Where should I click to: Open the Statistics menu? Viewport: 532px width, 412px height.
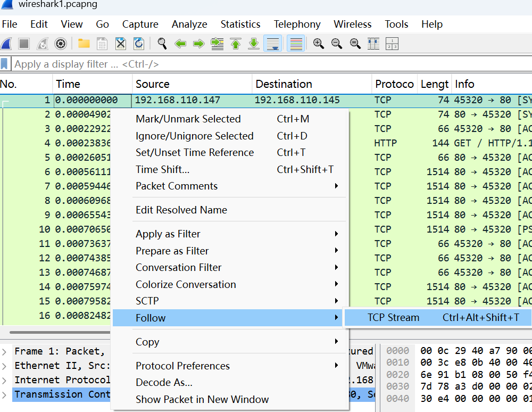click(x=240, y=24)
